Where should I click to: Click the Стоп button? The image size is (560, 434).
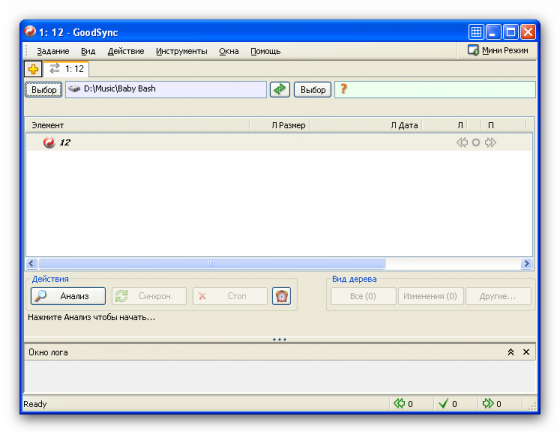[230, 296]
